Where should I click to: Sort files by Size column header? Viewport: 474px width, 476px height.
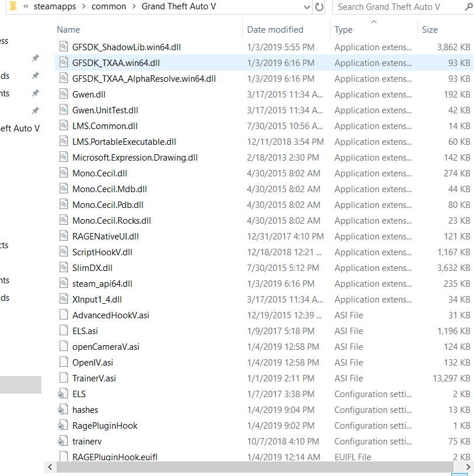coord(430,29)
